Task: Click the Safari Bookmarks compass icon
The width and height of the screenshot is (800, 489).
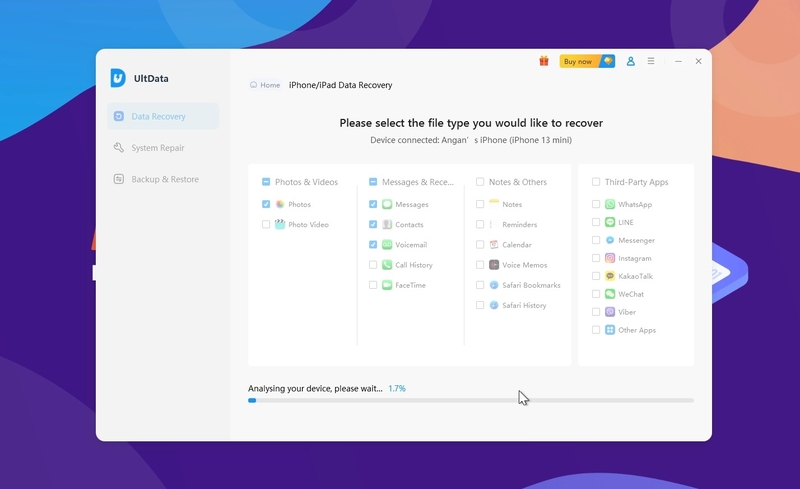Action: pos(494,285)
